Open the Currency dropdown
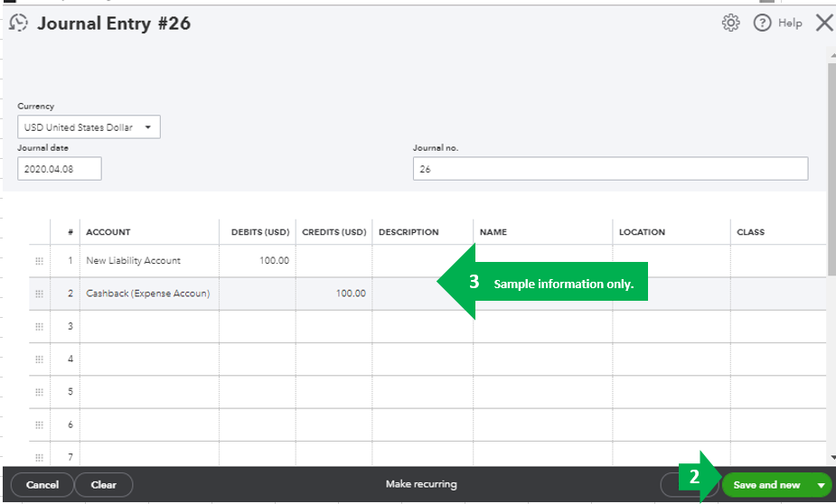The height and width of the screenshot is (504, 836). pos(89,126)
